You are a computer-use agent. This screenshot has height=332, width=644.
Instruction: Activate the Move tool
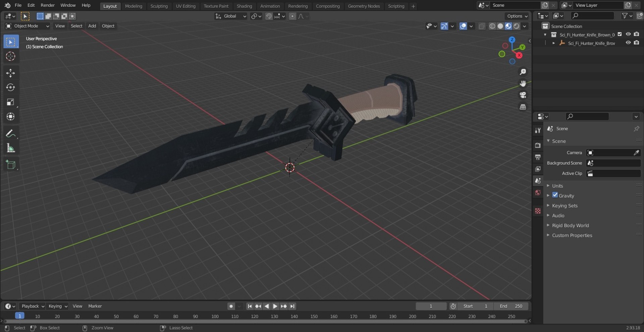pos(10,73)
